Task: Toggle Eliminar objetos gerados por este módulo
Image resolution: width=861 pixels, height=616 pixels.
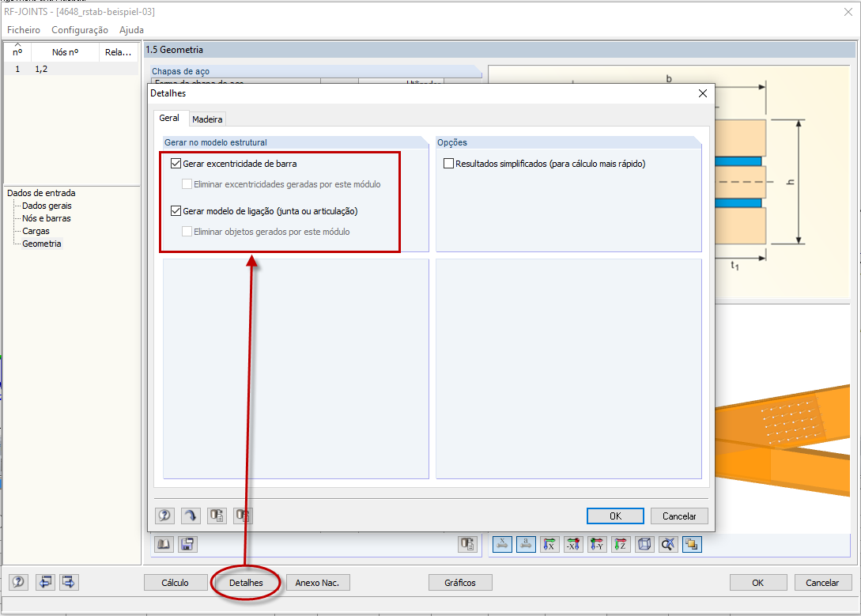Action: [187, 232]
